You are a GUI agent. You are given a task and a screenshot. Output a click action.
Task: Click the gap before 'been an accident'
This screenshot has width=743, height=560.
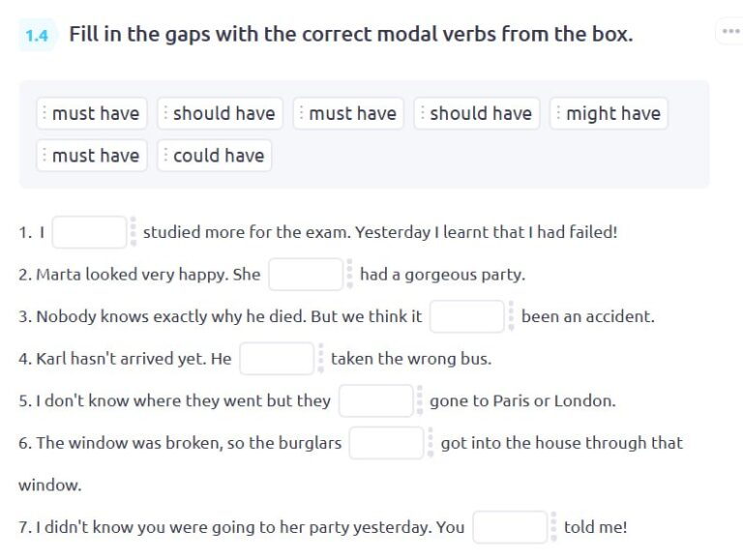click(467, 316)
